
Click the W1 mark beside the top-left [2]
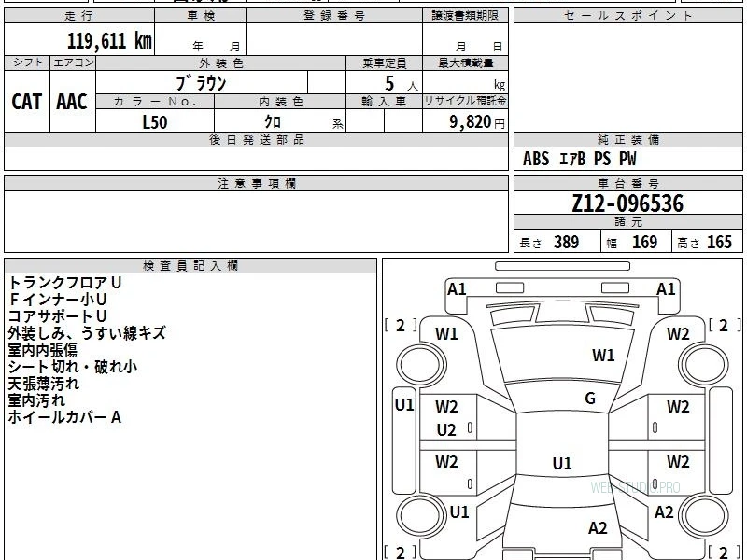click(x=446, y=334)
